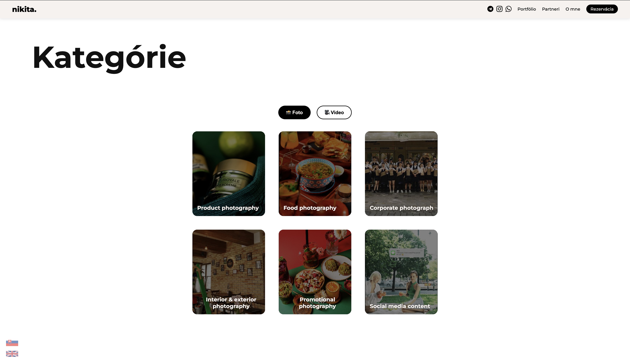Click the camera emoji on the Foto button

coord(288,112)
